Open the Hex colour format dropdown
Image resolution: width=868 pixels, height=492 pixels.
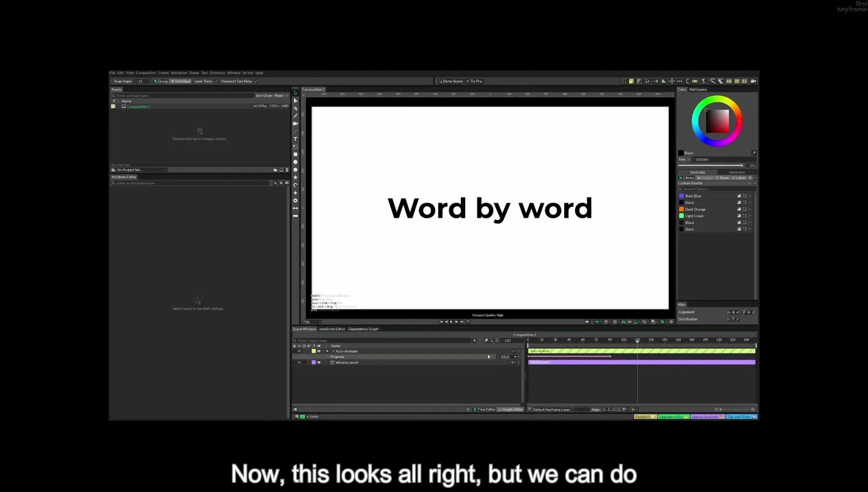pyautogui.click(x=684, y=160)
